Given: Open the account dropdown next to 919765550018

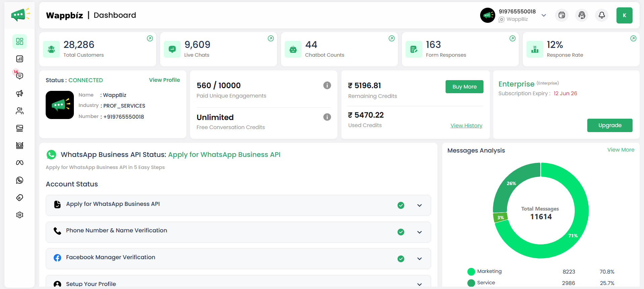Looking at the screenshot, I should pos(544,15).
